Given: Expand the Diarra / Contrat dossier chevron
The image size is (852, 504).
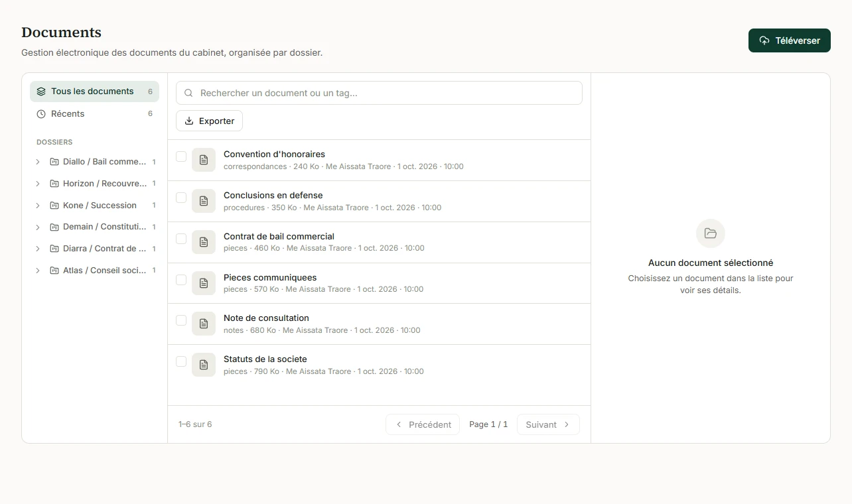Looking at the screenshot, I should [38, 249].
